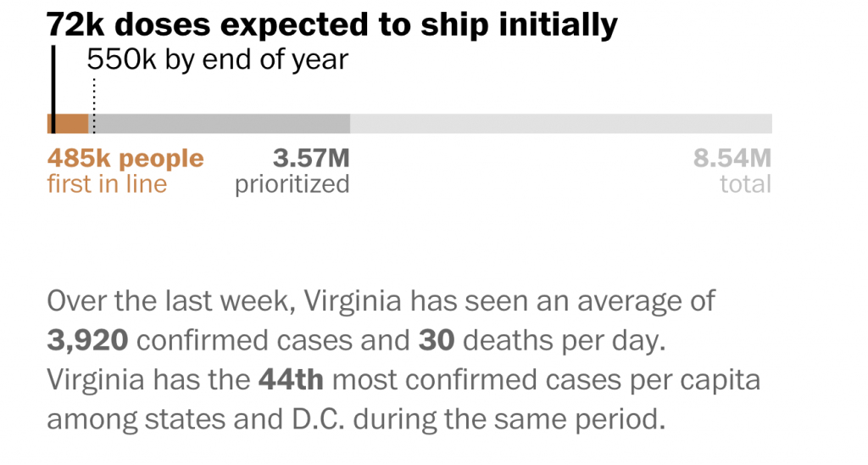
Task: Click the light gray total population bar segment
Action: click(x=559, y=124)
